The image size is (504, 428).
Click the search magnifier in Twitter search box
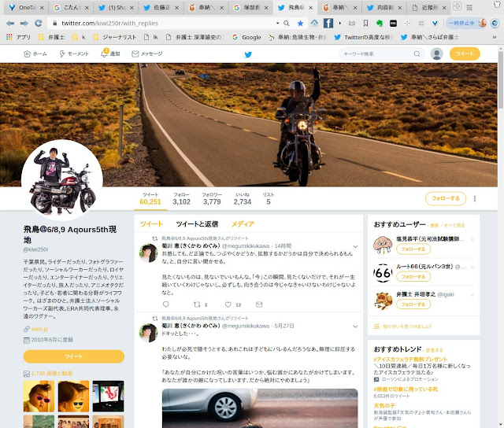coord(417,54)
